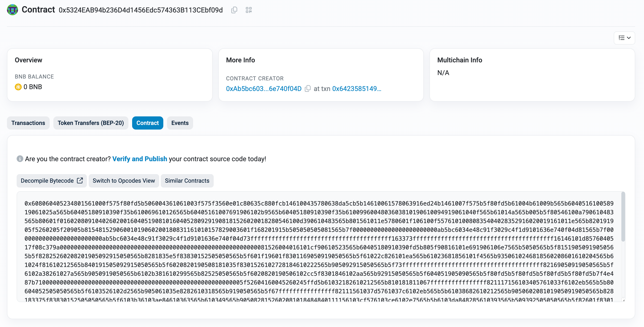644x327 pixels.
Task: Open the page view options dropdown
Action: [x=624, y=38]
